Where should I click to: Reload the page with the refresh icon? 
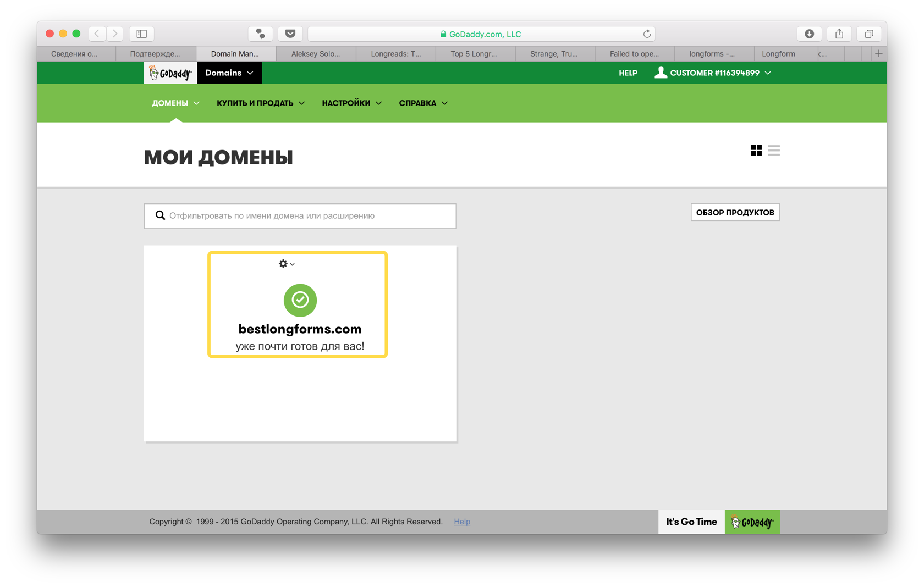coord(647,34)
